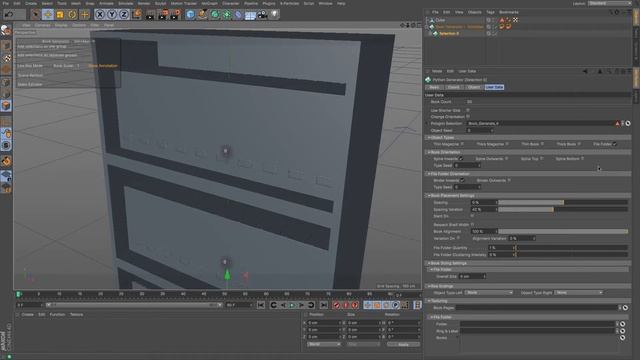Click the green array/cloner icon
The image size is (640, 360).
tap(227, 15)
